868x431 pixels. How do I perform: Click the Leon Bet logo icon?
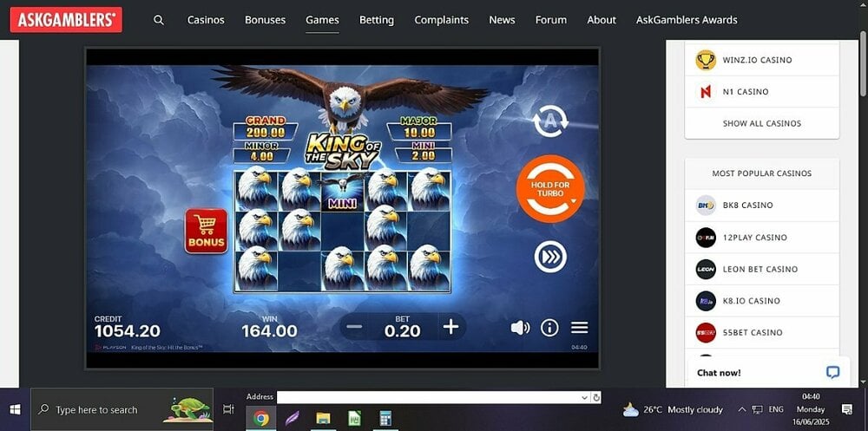click(x=706, y=269)
